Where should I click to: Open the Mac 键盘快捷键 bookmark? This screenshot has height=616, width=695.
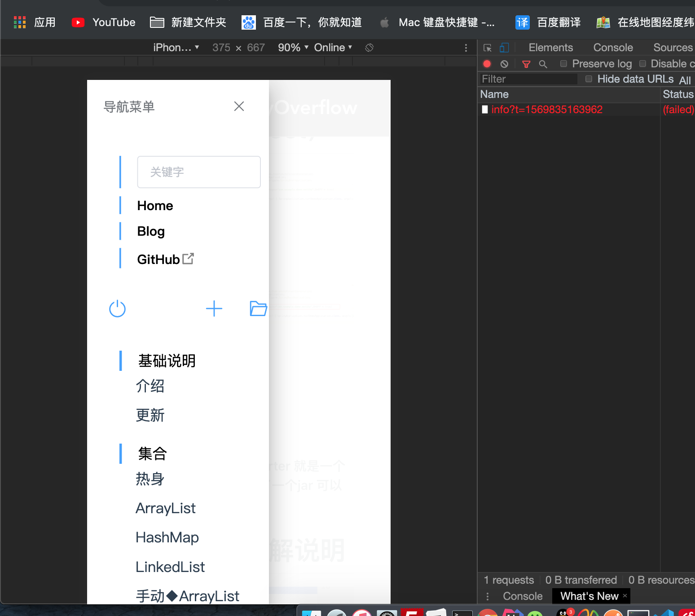point(437,22)
